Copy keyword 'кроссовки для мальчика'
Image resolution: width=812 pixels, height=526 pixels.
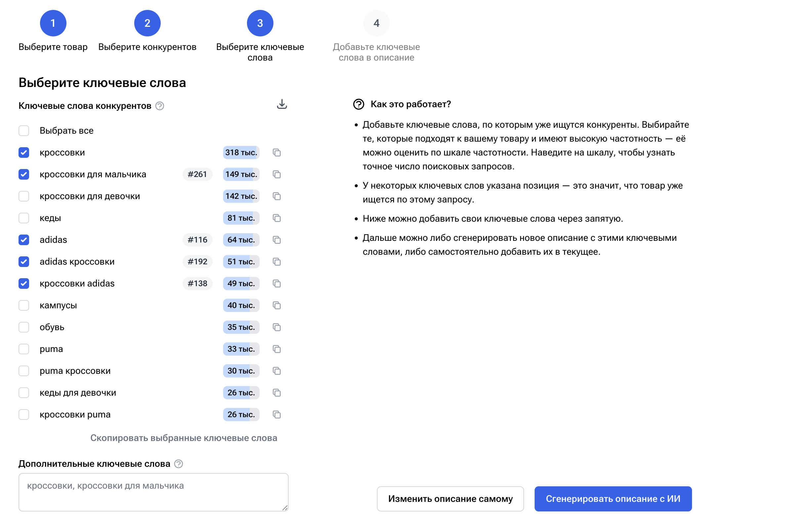pyautogui.click(x=277, y=174)
